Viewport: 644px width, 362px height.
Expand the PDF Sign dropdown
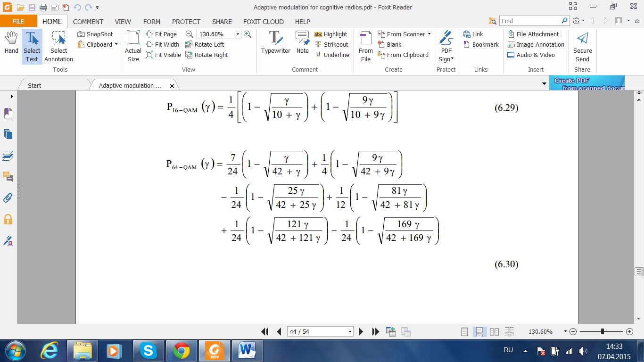[x=452, y=59]
